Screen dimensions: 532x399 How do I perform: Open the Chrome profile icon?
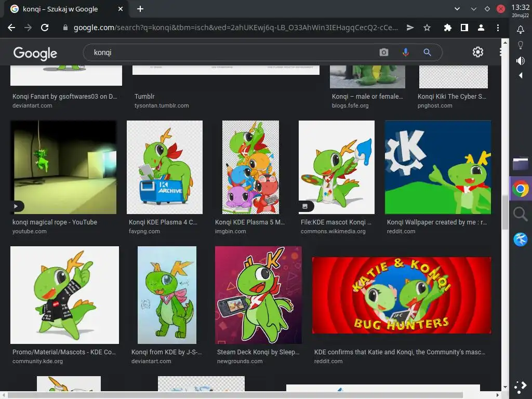481,28
